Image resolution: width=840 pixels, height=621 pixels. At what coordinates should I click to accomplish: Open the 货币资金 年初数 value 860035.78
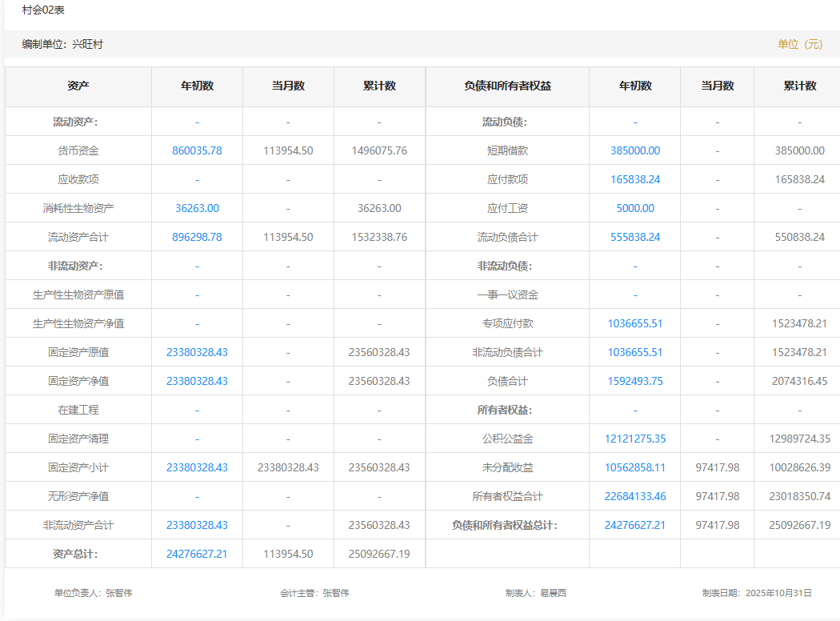pos(197,150)
